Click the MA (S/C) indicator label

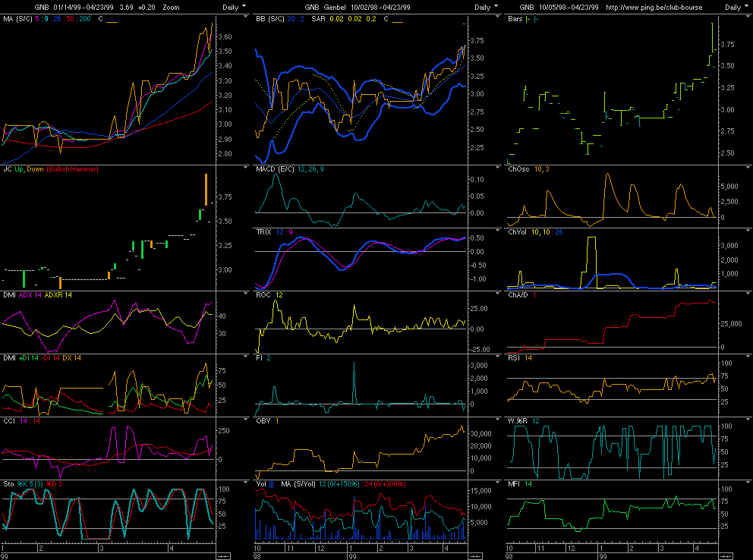[x=17, y=19]
